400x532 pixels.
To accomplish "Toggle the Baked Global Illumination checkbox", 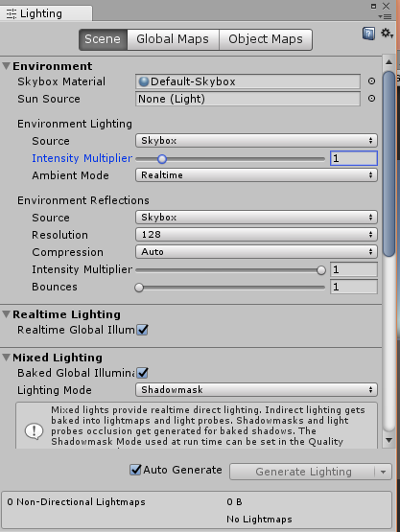I will [x=142, y=373].
